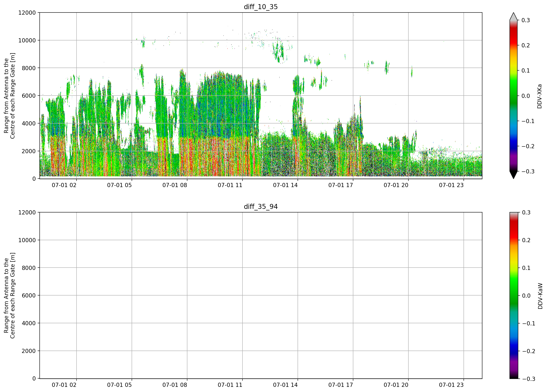Click the 07-01 23 time label under diff_10_35
The width and height of the screenshot is (547, 392).
point(451,185)
